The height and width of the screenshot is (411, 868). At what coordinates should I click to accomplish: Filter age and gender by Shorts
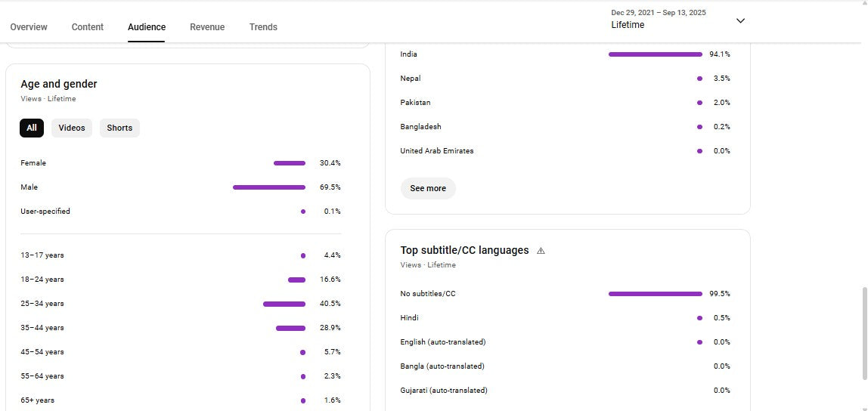(119, 128)
